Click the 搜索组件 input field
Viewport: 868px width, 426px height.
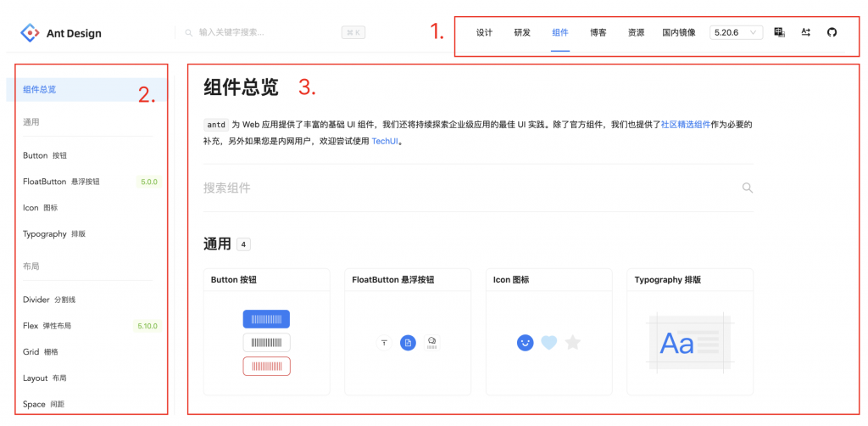click(x=478, y=188)
